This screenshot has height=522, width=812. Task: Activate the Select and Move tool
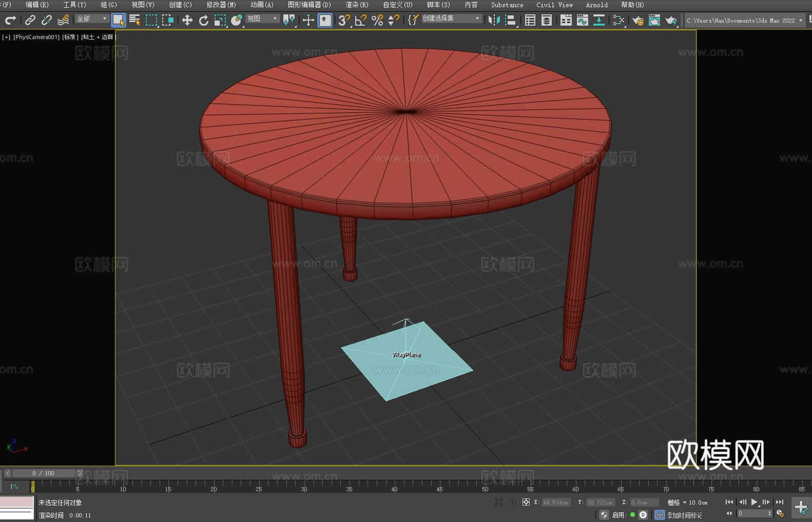tap(187, 20)
